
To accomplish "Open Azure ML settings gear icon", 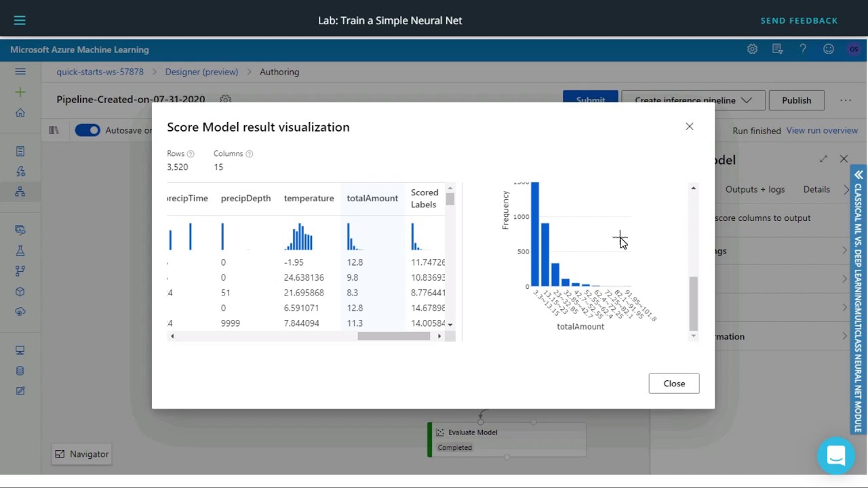I will click(x=753, y=49).
